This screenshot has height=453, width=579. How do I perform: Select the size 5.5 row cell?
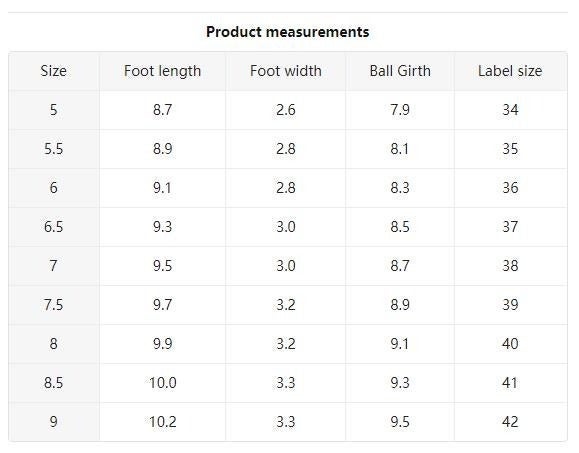point(54,149)
